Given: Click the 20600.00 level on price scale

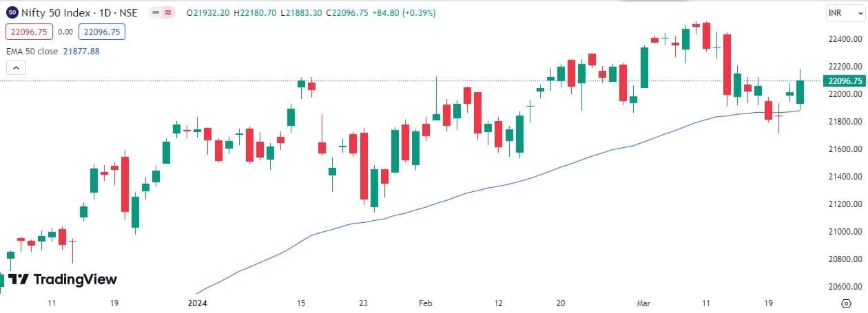Looking at the screenshot, I should click(846, 286).
